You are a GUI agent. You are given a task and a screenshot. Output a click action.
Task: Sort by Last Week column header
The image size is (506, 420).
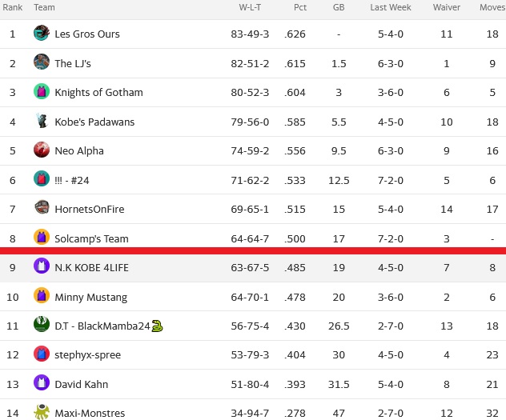click(391, 7)
